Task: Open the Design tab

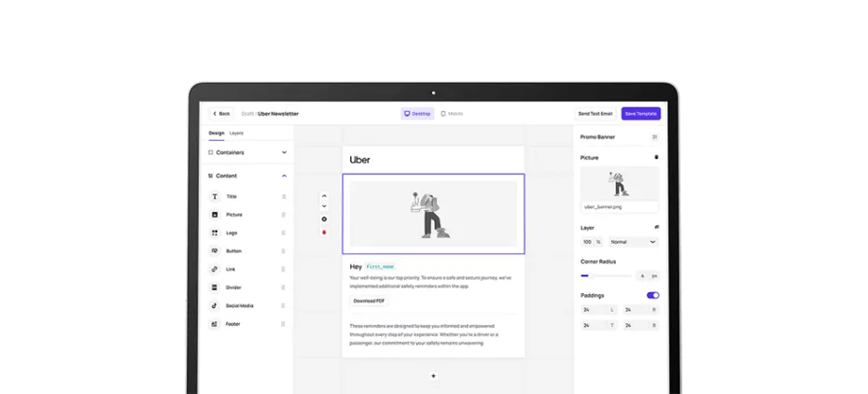Action: tap(216, 134)
